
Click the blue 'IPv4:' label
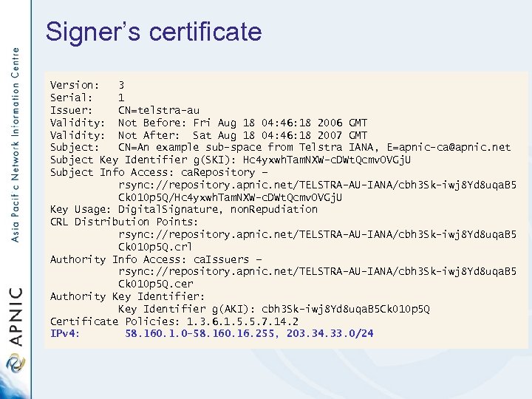[65, 333]
